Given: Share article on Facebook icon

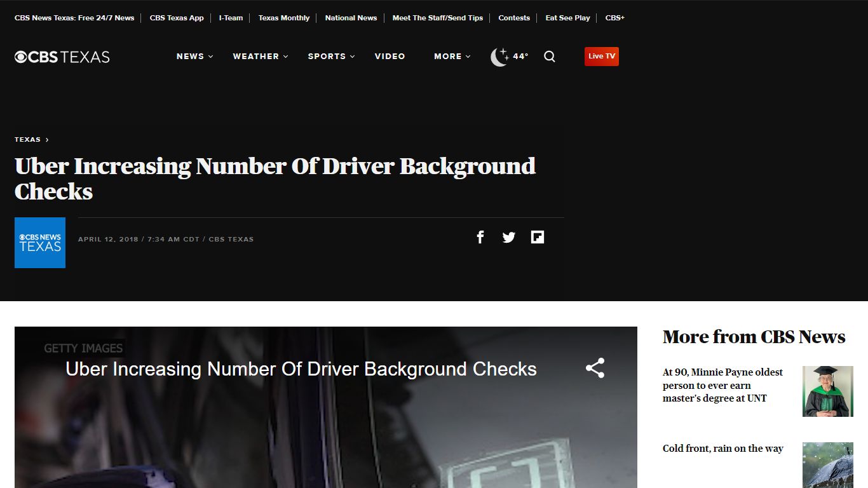Looking at the screenshot, I should coord(480,237).
